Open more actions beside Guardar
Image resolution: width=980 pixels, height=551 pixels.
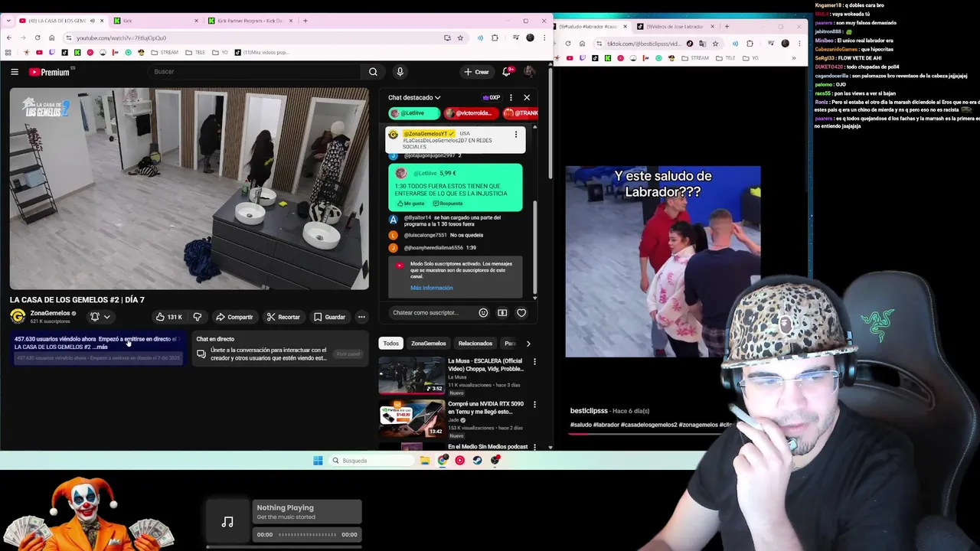[361, 317]
